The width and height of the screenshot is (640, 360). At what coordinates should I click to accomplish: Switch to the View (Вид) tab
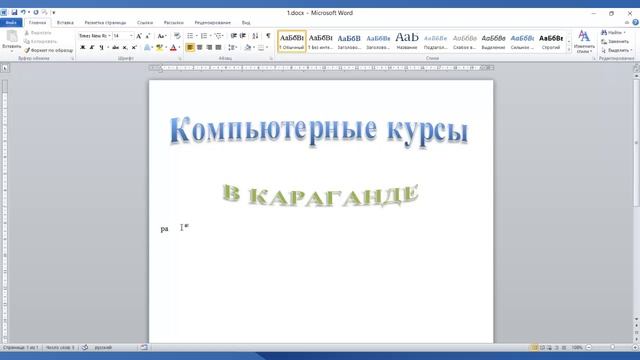coord(246,23)
